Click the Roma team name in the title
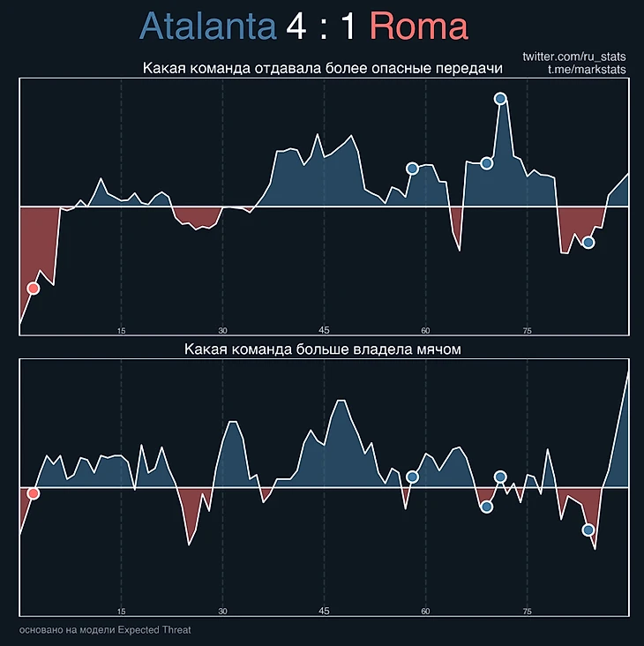Screen dimensions: 644x646 point(419,27)
